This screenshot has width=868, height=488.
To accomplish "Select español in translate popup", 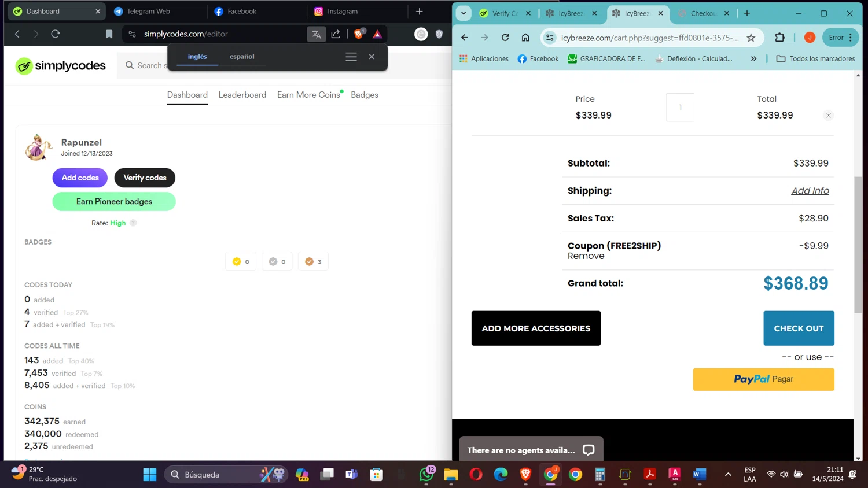I will click(242, 57).
